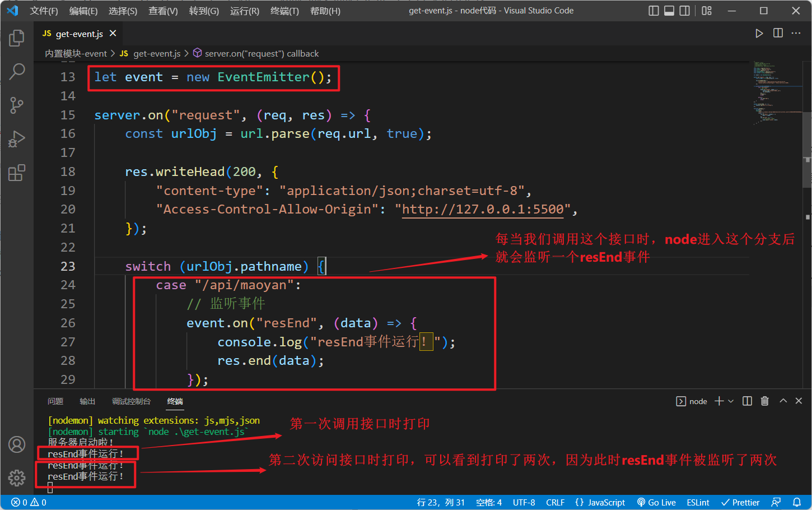Switch to the 调试控制台 panel tab
This screenshot has height=510, width=812.
pos(131,401)
